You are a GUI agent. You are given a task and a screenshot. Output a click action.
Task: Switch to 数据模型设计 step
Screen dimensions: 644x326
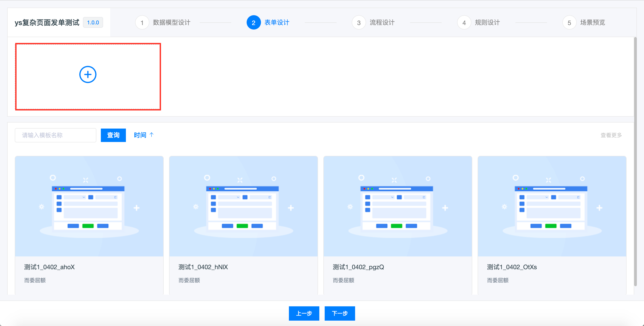[172, 23]
